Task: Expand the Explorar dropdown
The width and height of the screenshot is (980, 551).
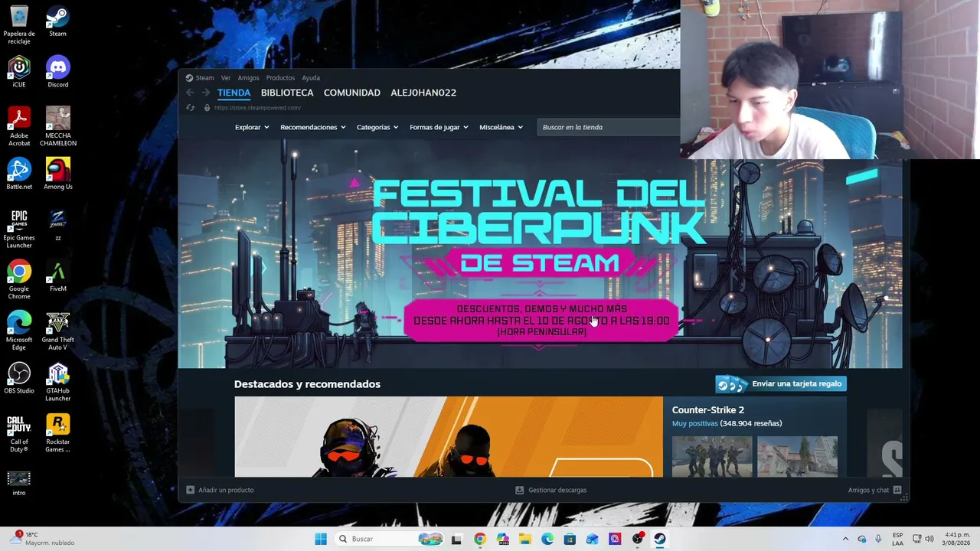Action: [252, 127]
